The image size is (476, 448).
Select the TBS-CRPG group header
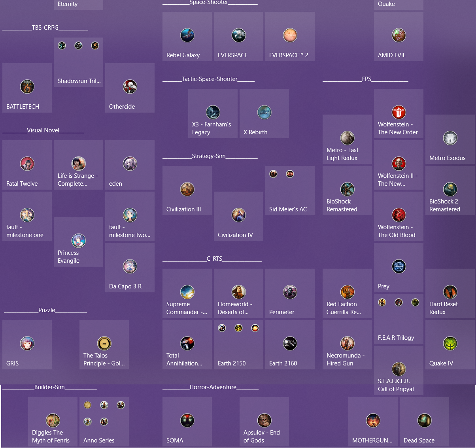click(x=45, y=28)
